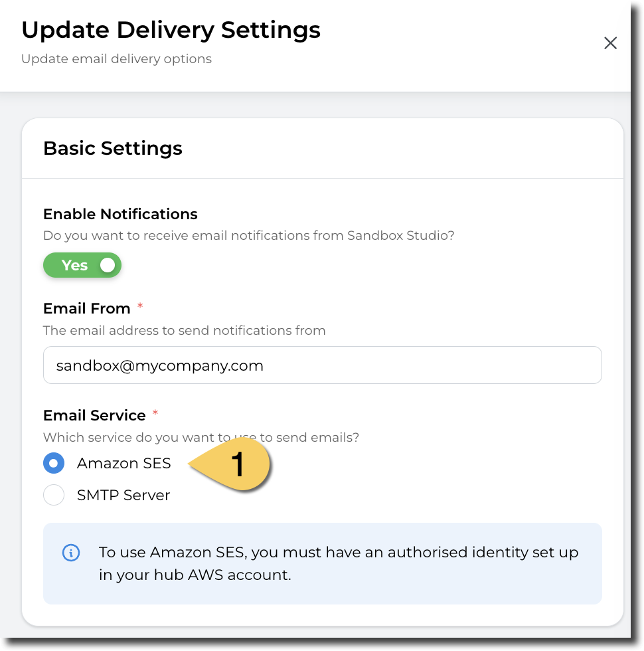Click the Email Service field label
The height and width of the screenshot is (651, 644).
[x=94, y=415]
